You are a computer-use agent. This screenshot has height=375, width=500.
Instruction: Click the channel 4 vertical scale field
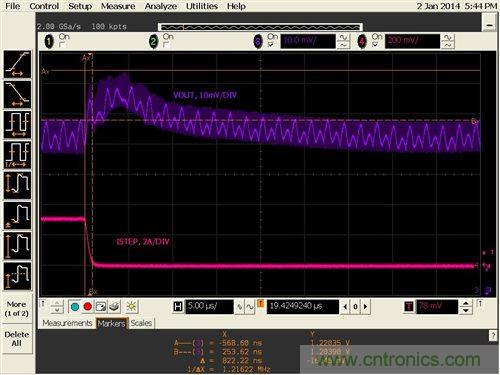pyautogui.click(x=412, y=41)
